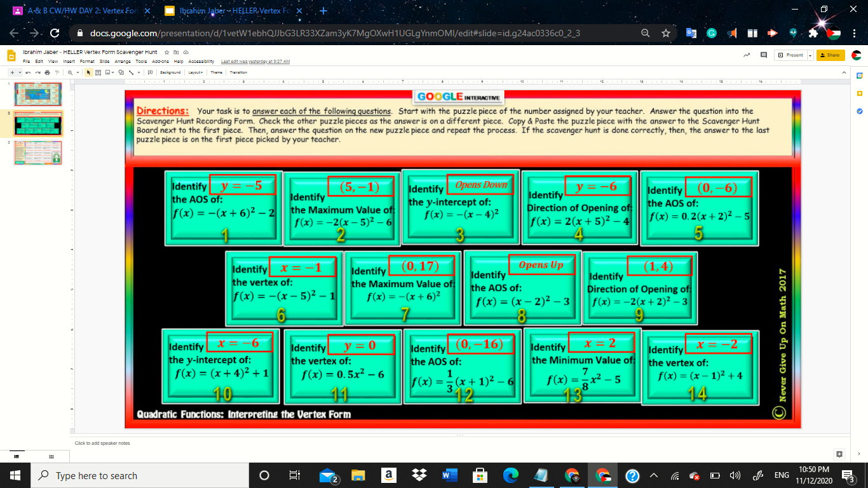
Task: Click the Paint format icon
Action: 57,72
